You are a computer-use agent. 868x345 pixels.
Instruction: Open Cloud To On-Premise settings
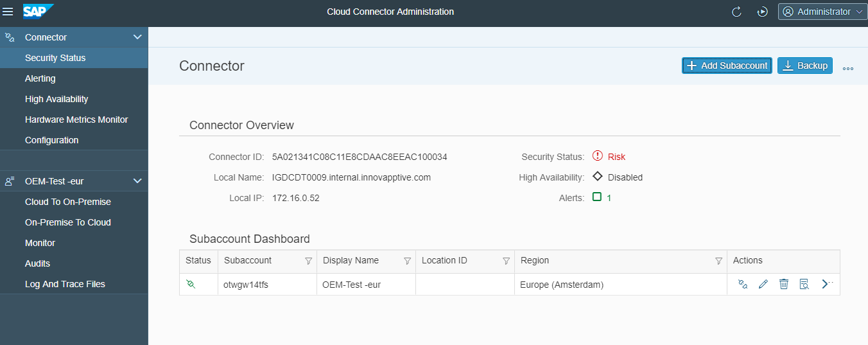68,202
